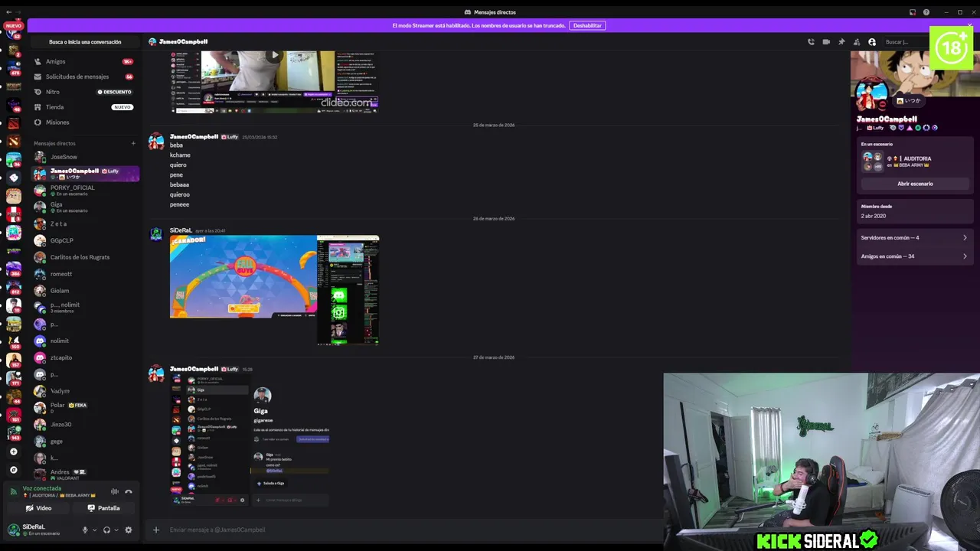Play the video attachment at top

tap(275, 55)
